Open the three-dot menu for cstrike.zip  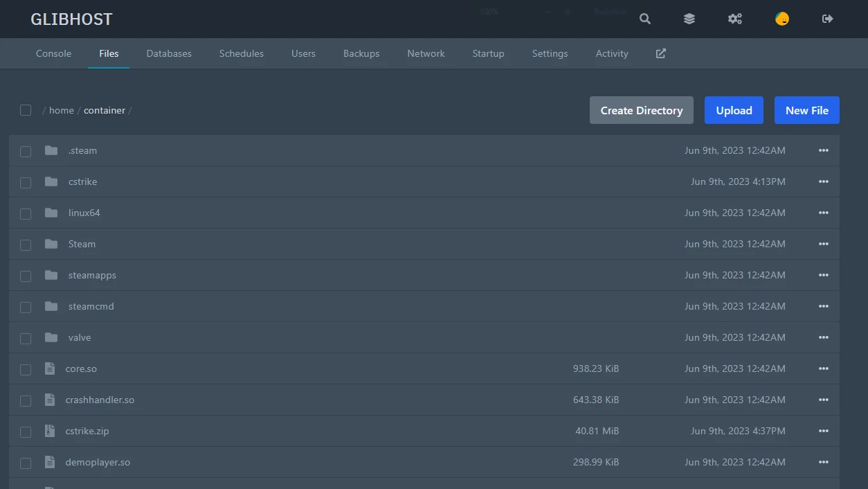tap(823, 431)
